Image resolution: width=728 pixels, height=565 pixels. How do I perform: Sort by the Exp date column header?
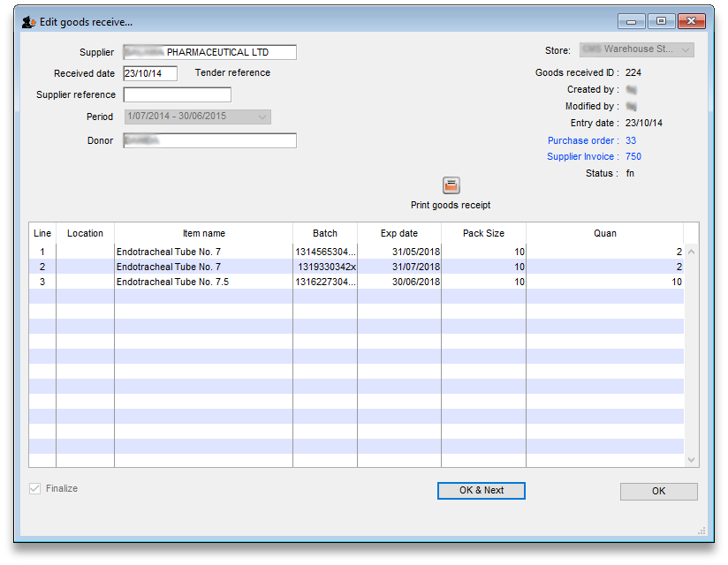398,233
